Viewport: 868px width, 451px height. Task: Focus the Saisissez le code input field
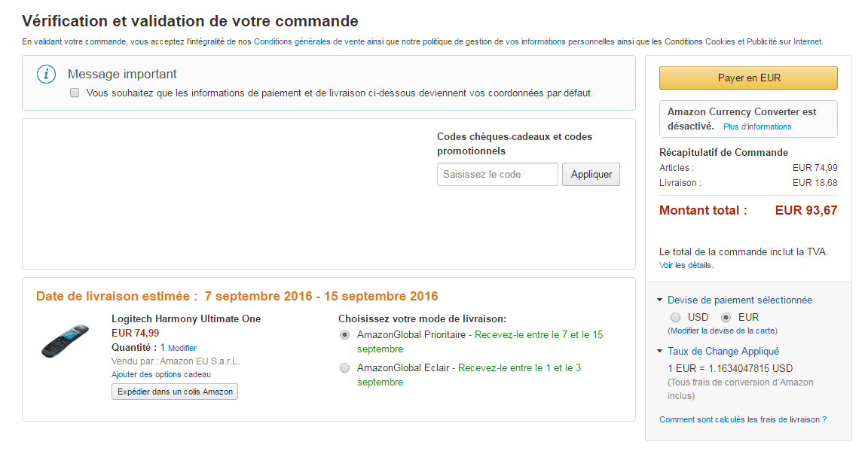pyautogui.click(x=497, y=174)
